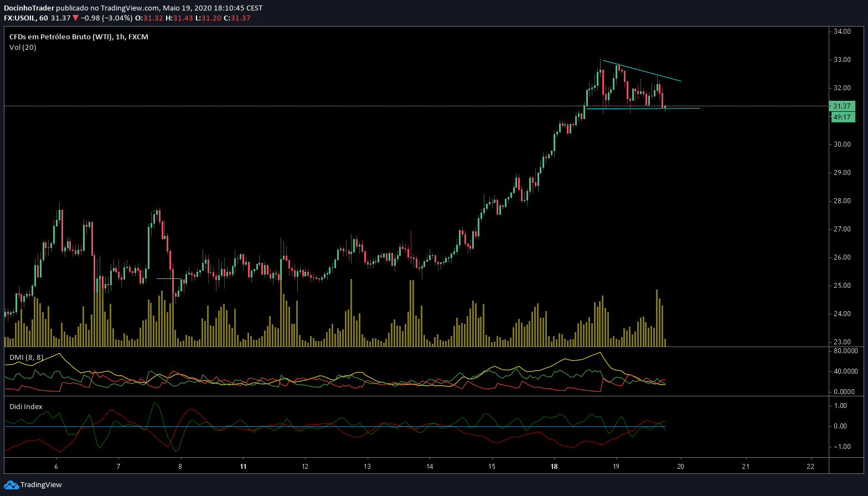Click the 25.00 price axis label
The image size is (868, 496).
tap(842, 286)
